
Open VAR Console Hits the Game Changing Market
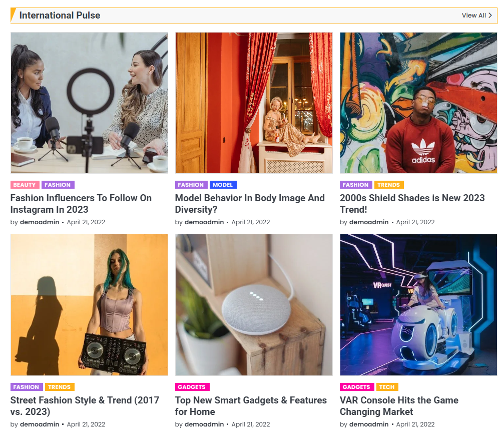pyautogui.click(x=399, y=406)
